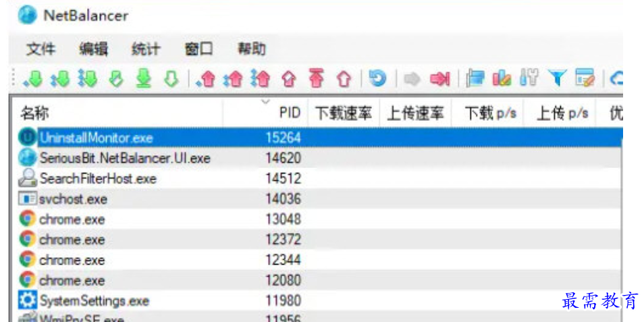Sort by the 下载 p/s column header

(x=487, y=113)
